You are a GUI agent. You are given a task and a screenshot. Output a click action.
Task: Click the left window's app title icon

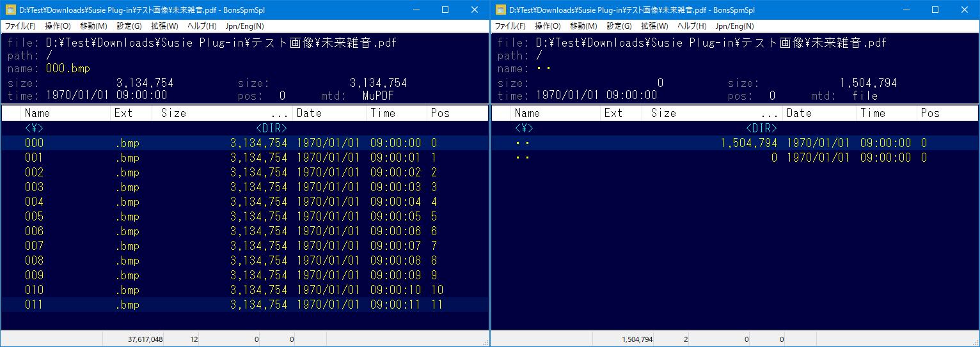10,10
